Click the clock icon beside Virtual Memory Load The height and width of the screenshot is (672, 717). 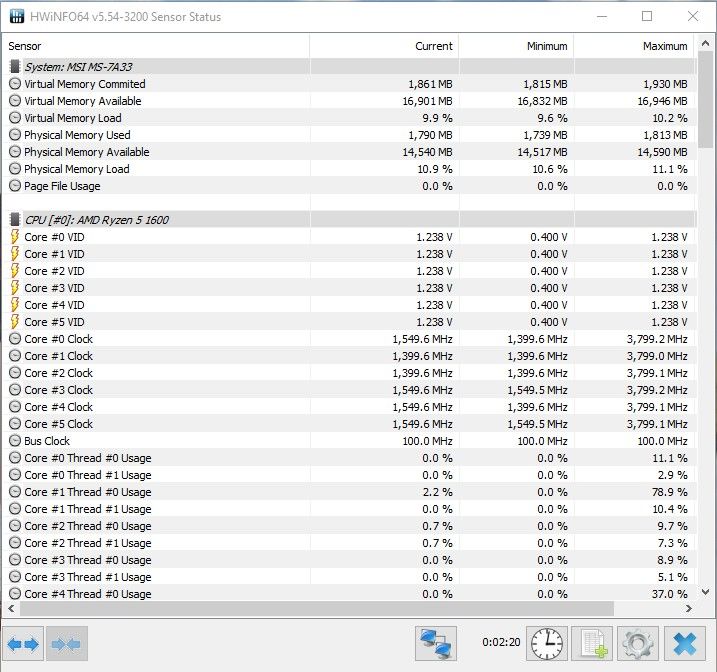pos(15,118)
